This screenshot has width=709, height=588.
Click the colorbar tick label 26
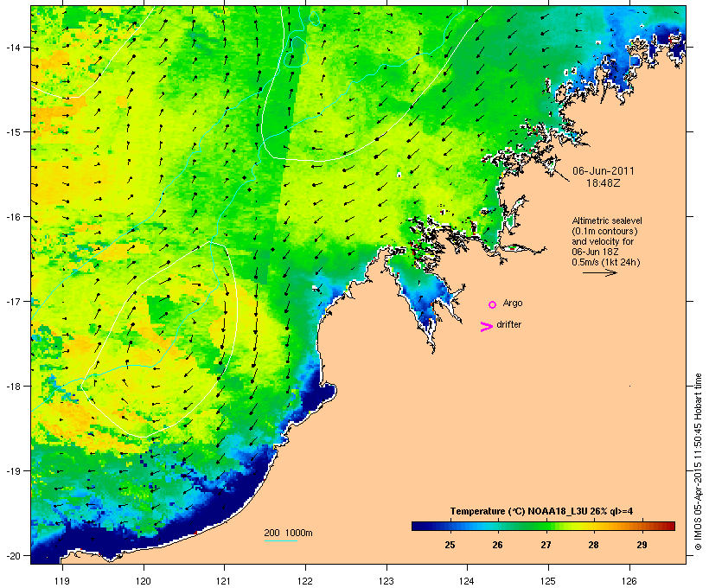point(497,545)
